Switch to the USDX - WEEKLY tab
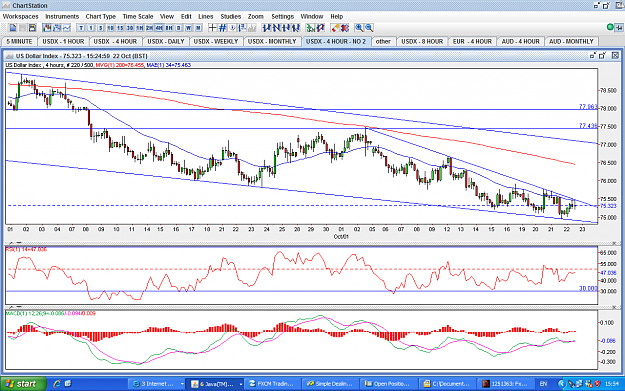625x391 pixels. (216, 41)
